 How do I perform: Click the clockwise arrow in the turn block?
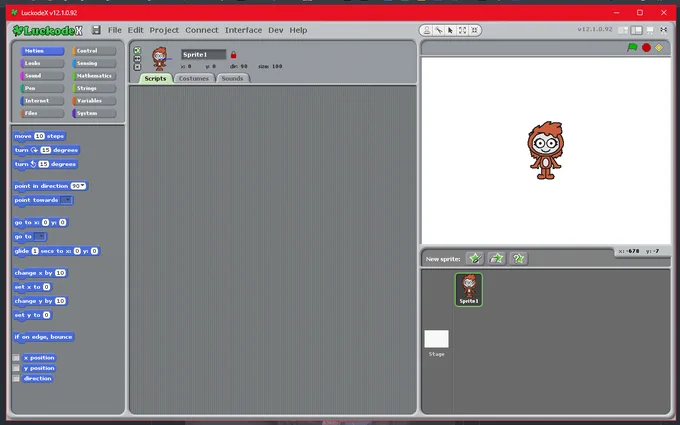[x=34, y=150]
